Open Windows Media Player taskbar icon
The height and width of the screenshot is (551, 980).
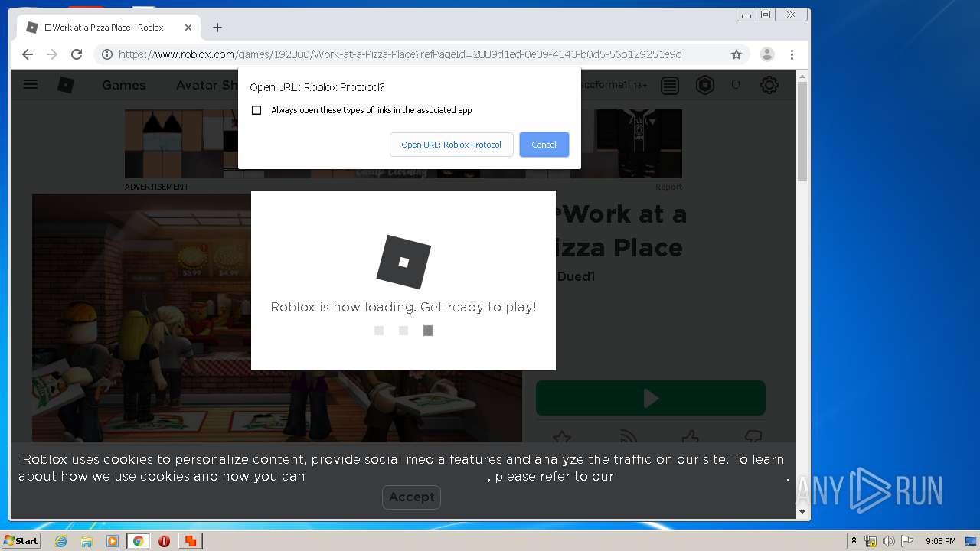[113, 541]
